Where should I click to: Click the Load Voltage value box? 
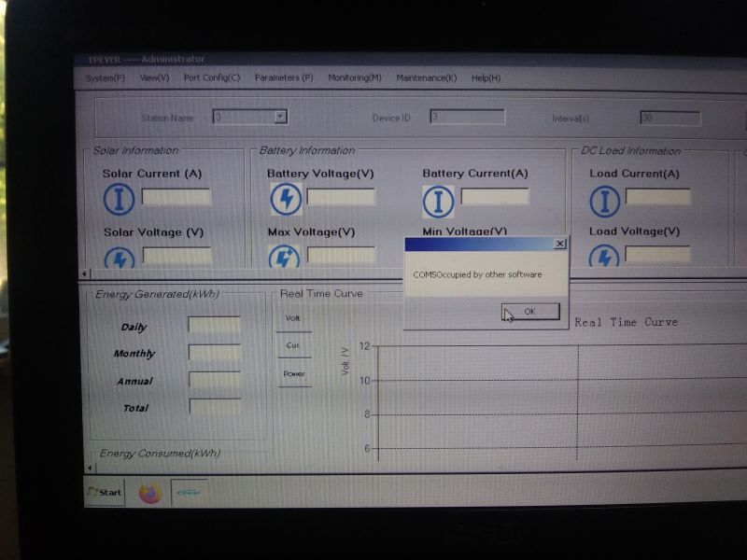click(x=657, y=254)
